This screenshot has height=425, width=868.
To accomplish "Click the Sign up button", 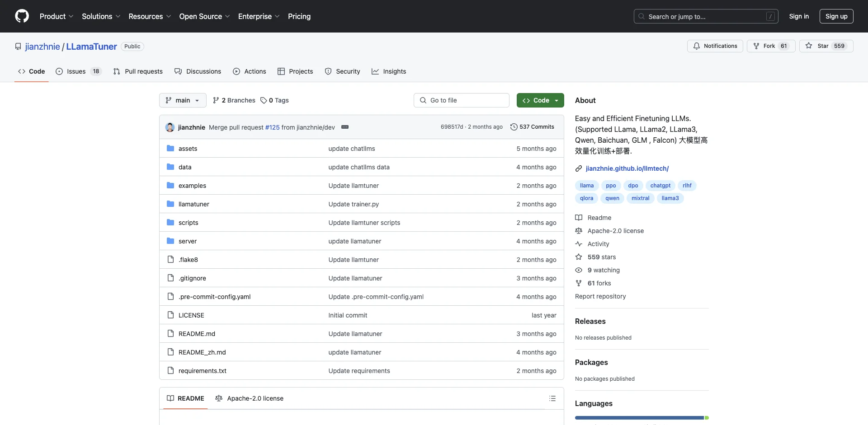I will pos(836,16).
